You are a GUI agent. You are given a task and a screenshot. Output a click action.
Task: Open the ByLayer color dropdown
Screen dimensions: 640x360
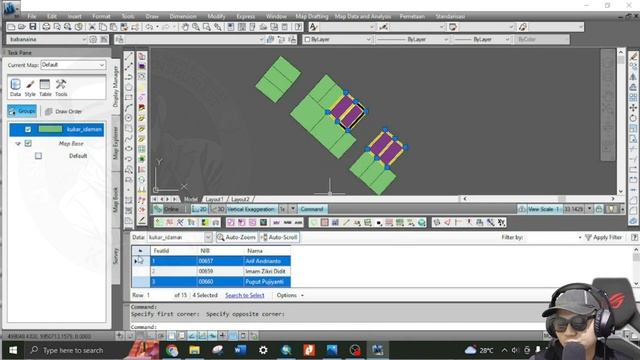tap(368, 39)
